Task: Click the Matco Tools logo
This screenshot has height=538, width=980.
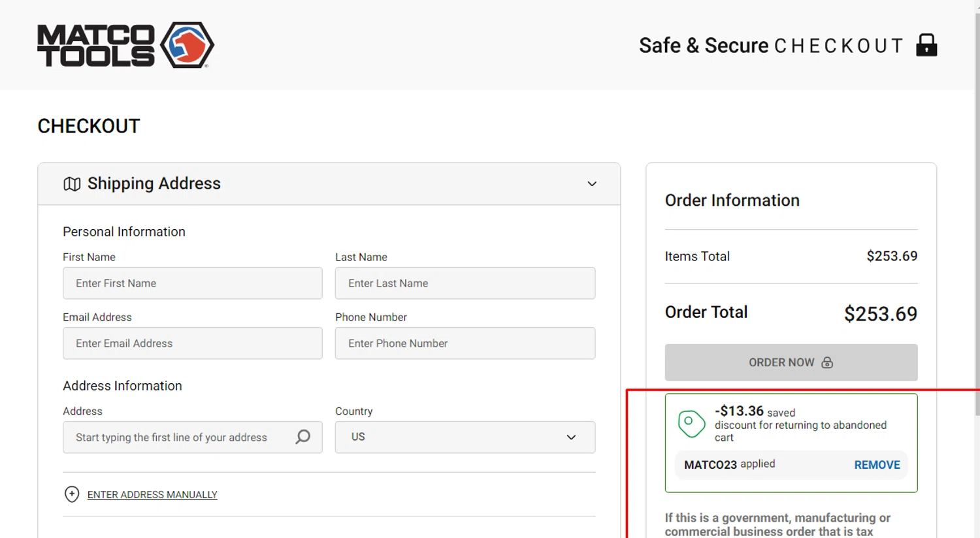Action: coord(125,45)
